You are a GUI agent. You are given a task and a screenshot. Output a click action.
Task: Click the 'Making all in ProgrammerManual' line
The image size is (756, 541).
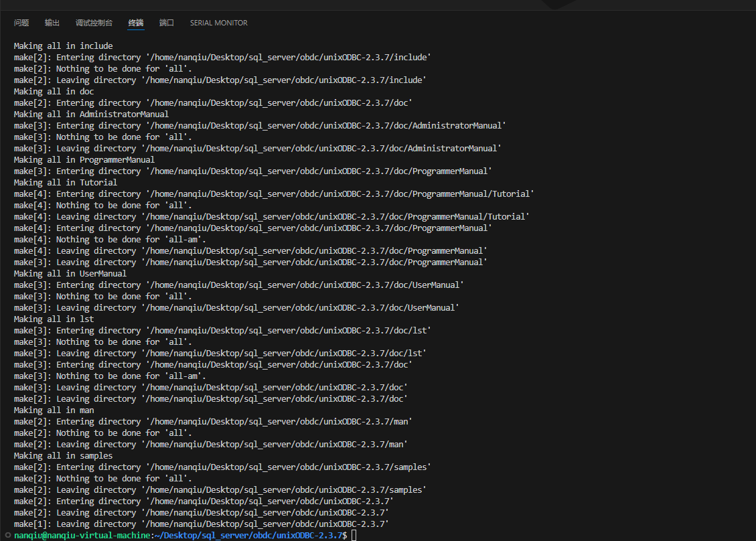[x=84, y=159]
